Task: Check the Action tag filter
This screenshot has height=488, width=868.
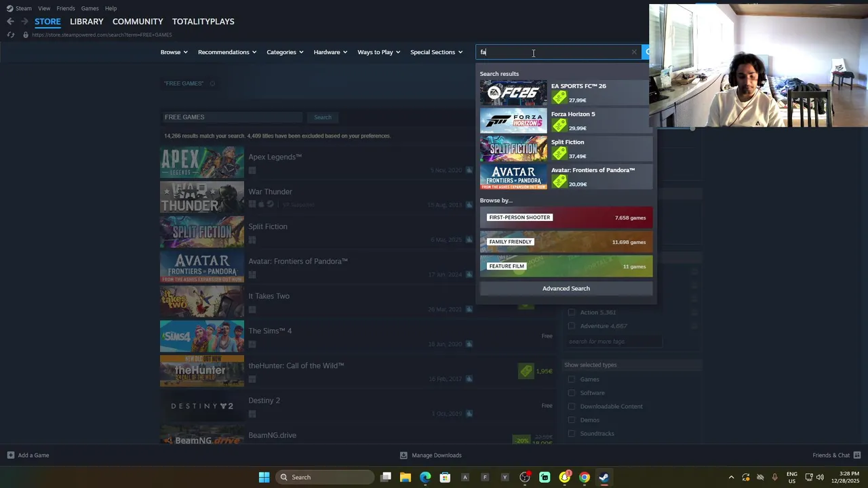Action: click(571, 312)
